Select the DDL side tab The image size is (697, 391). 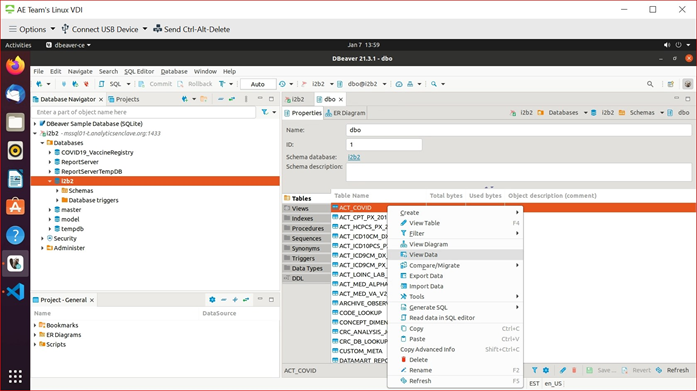pyautogui.click(x=306, y=278)
